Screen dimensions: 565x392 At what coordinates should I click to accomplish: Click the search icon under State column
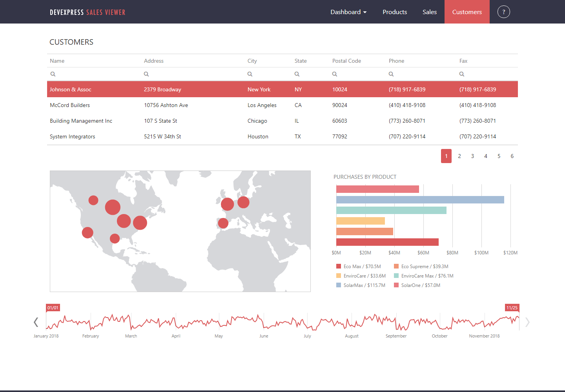click(297, 74)
